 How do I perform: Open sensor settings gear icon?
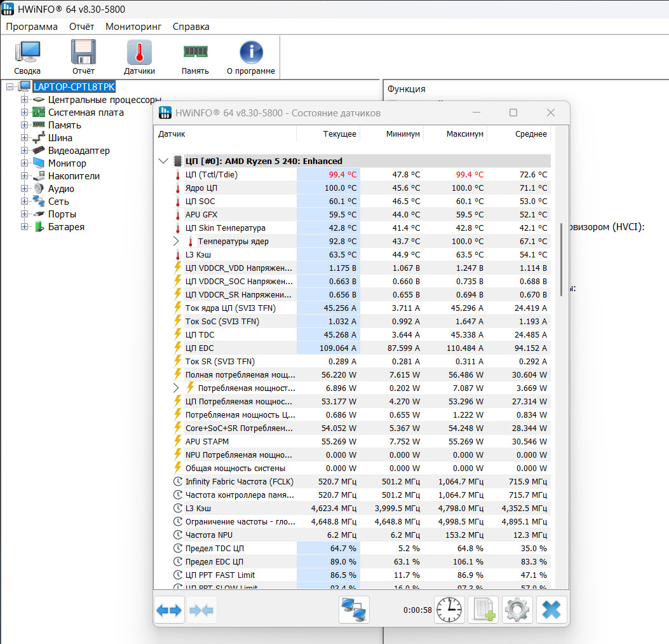point(517,610)
